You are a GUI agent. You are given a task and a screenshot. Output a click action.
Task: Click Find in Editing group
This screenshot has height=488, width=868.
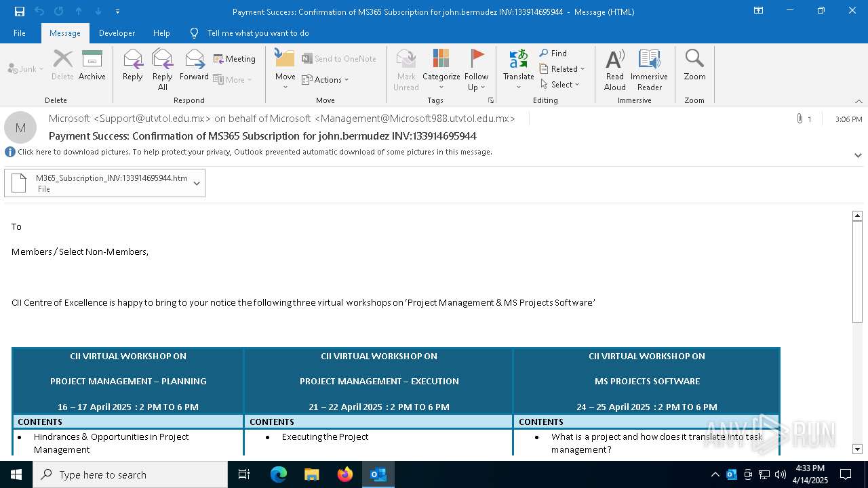(553, 54)
